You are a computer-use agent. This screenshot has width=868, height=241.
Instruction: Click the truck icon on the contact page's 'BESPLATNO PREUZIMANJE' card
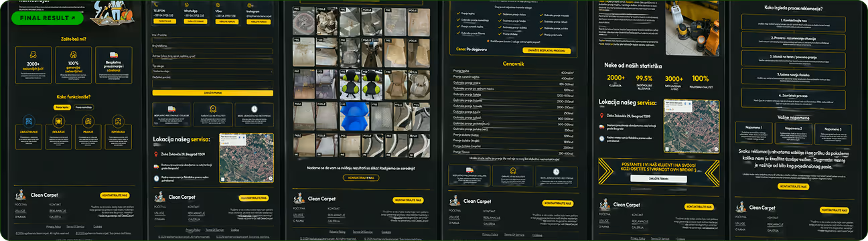pos(172,110)
